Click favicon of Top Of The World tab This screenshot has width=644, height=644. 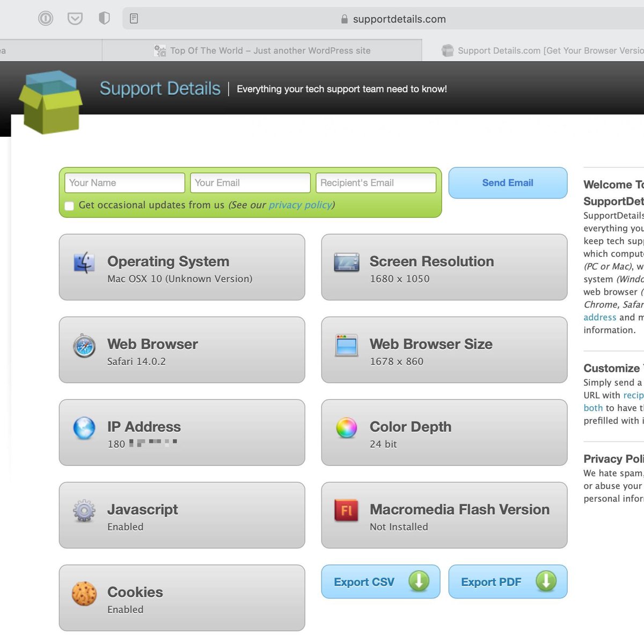[x=160, y=51]
